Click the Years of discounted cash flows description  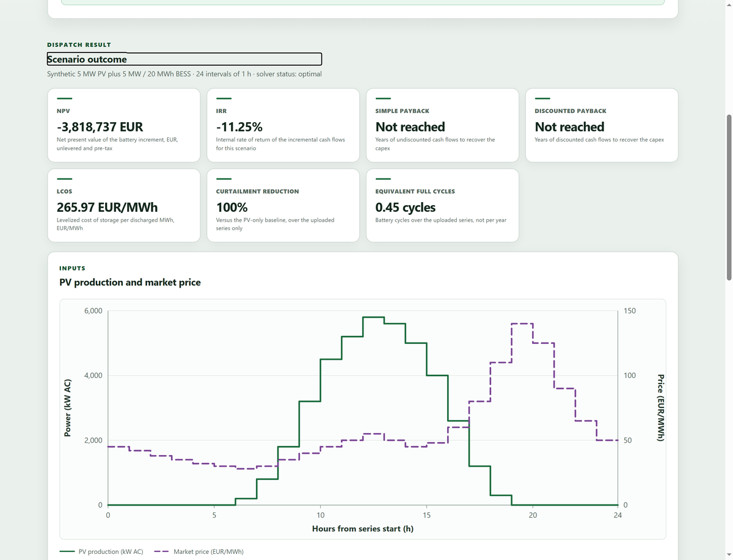click(599, 140)
